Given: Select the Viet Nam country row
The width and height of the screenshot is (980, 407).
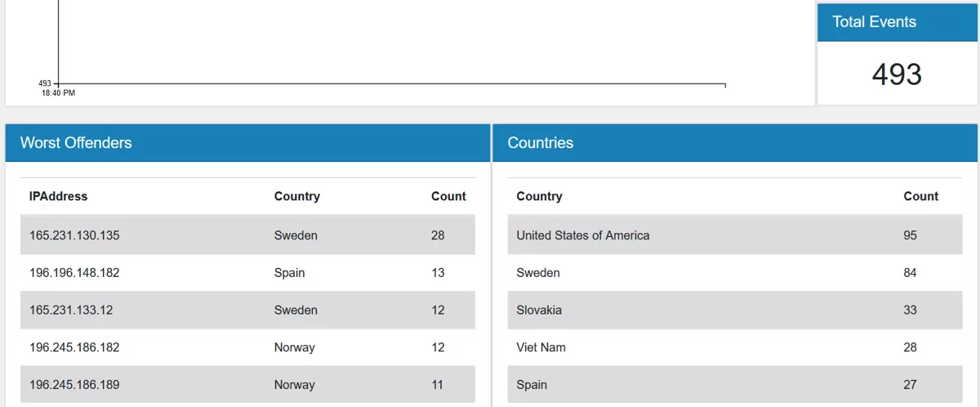Looking at the screenshot, I should coord(541,347).
